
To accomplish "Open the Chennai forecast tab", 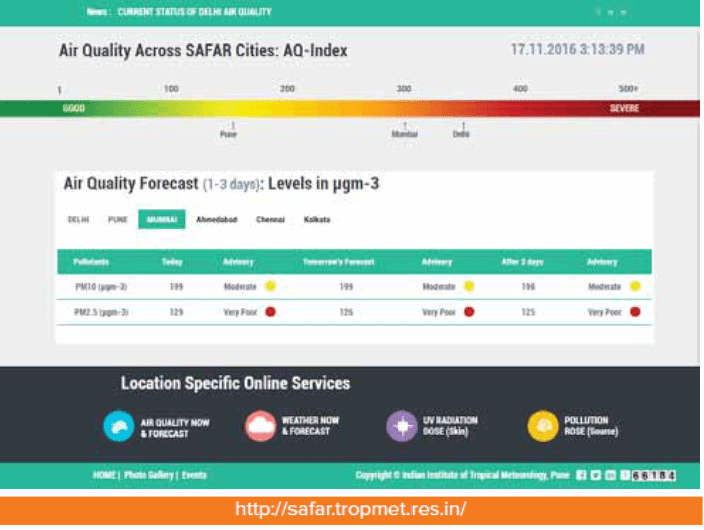I will (270, 219).
